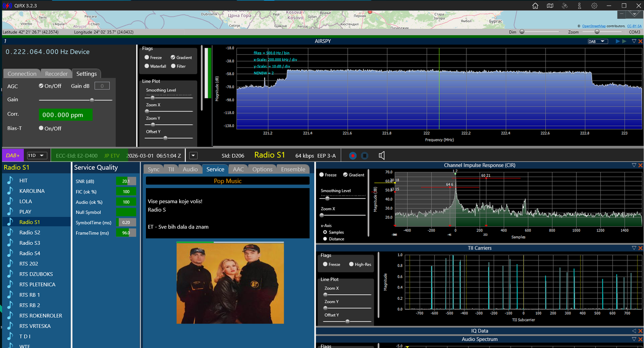This screenshot has width=644, height=348.
Task: Open the info icon in title bar
Action: coord(580,6)
